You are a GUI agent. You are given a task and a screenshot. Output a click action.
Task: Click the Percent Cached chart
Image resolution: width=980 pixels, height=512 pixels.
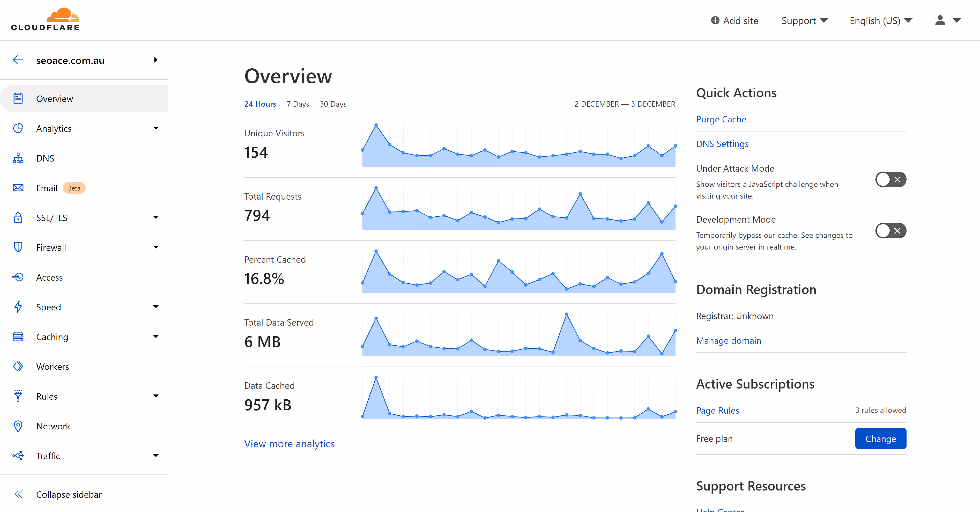click(519, 272)
